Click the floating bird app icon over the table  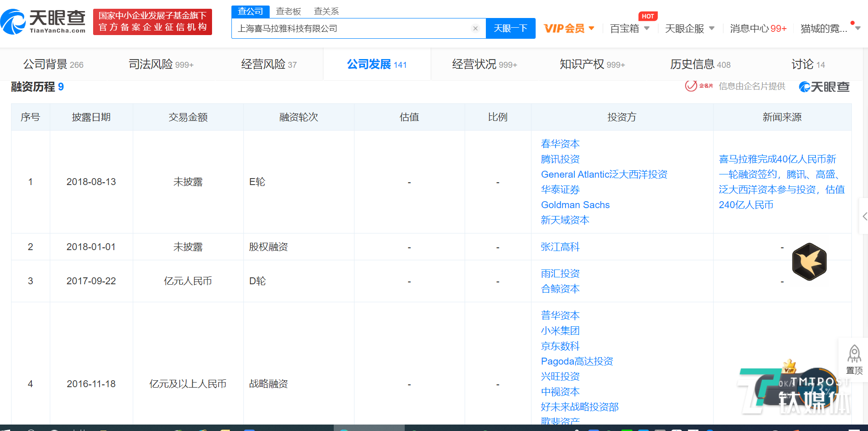point(809,262)
